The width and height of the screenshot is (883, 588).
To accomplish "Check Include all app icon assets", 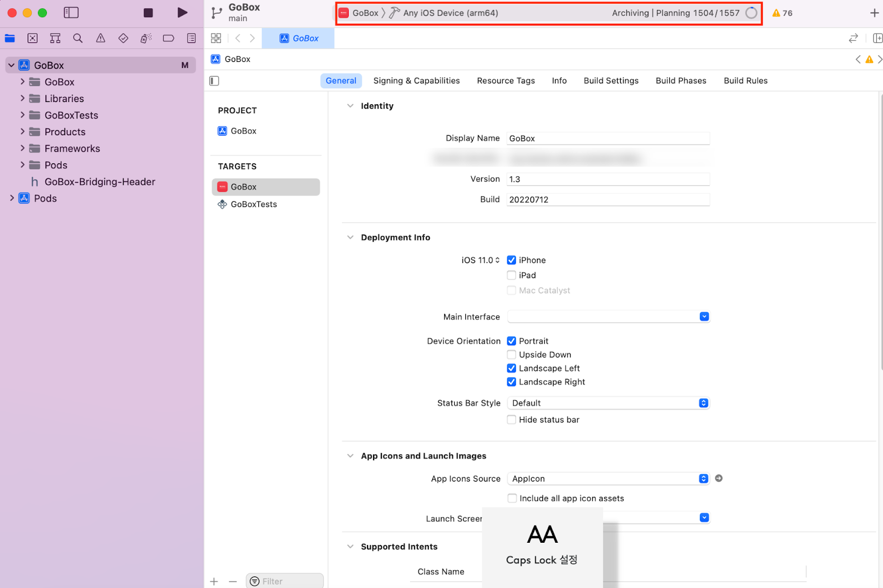I will (x=512, y=498).
